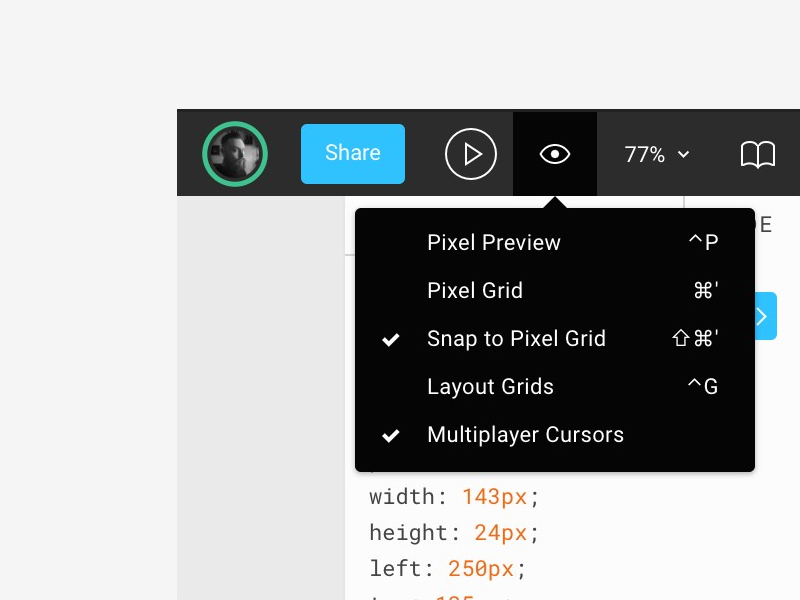Viewport: 800px width, 600px height.
Task: Click the user avatar thumbnail
Action: click(234, 153)
